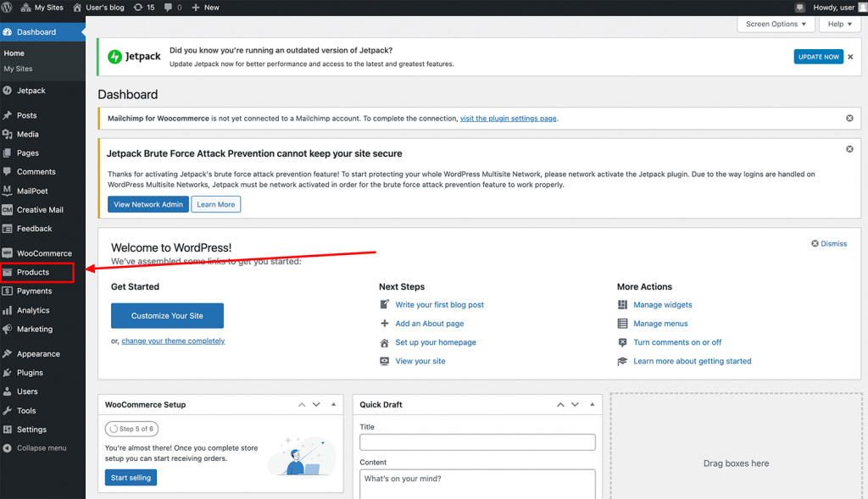Click the WordPress logo in admin bar
The image size is (868, 499).
coord(7,7)
